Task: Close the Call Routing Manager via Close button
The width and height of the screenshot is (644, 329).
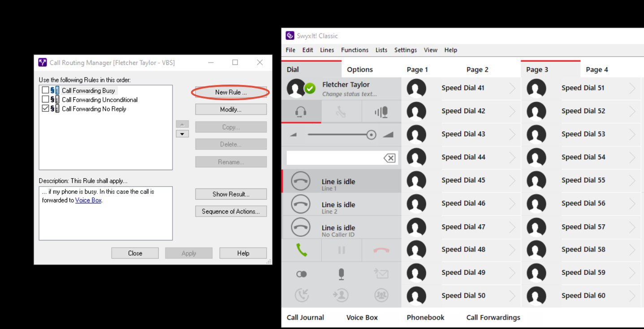Action: click(x=135, y=253)
